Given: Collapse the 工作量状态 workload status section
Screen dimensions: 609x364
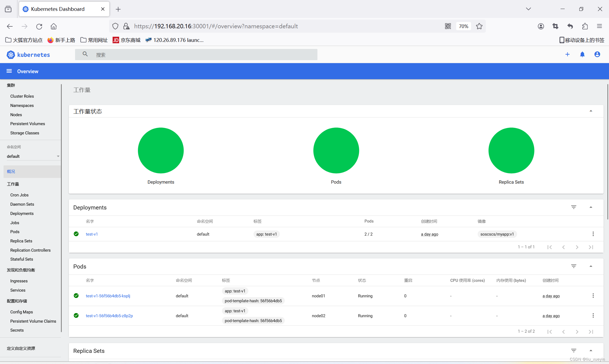Looking at the screenshot, I should [x=591, y=111].
